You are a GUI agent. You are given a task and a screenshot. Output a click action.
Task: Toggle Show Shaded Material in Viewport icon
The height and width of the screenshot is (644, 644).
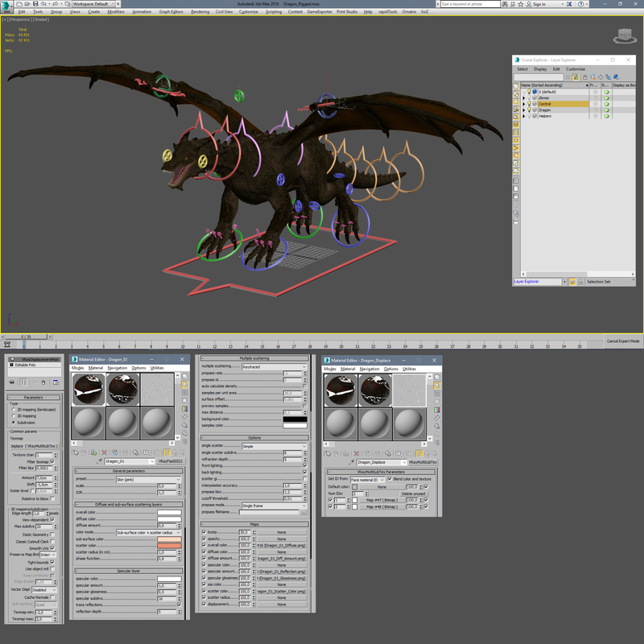167,452
